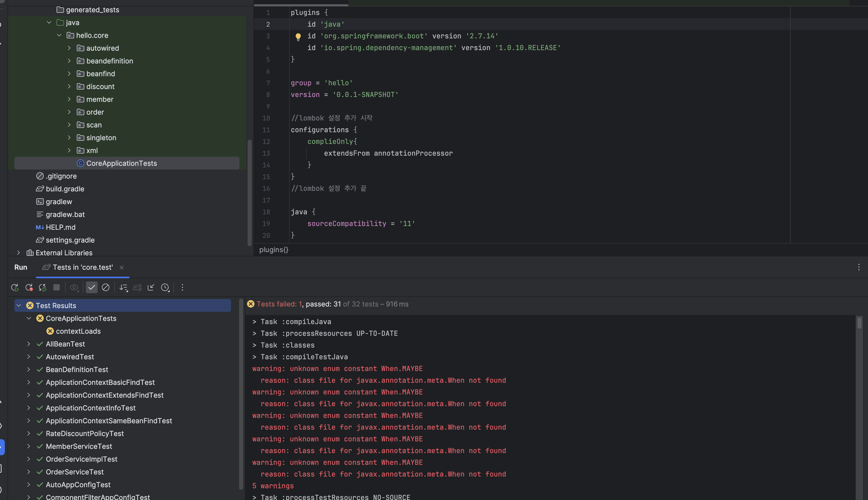868x500 pixels.
Task: Open Test History clock icon
Action: pos(165,287)
